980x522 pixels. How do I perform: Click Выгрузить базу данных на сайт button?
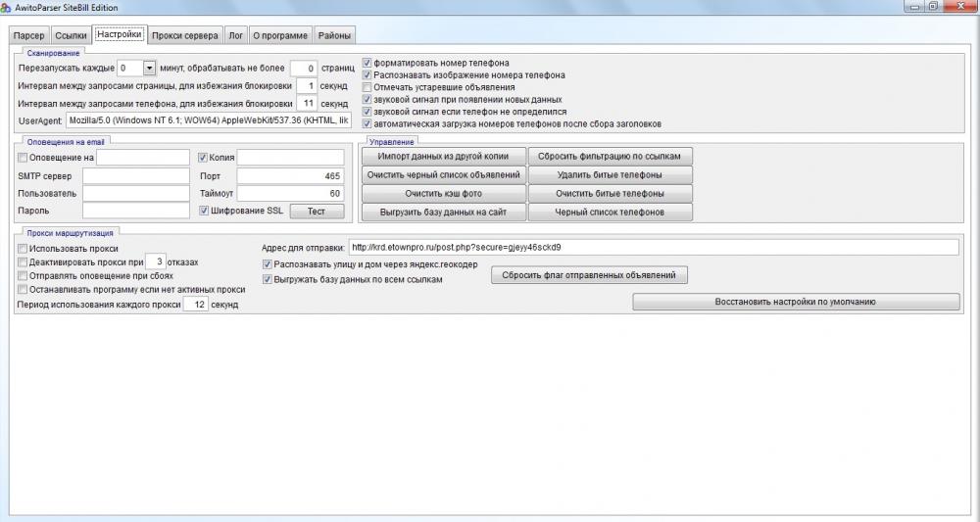[x=443, y=213]
